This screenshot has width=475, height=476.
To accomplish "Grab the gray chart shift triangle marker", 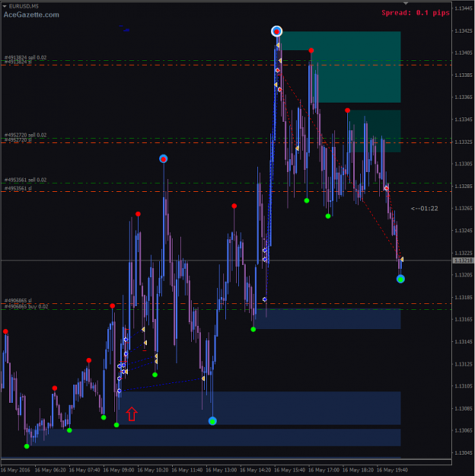I will coord(406,3).
